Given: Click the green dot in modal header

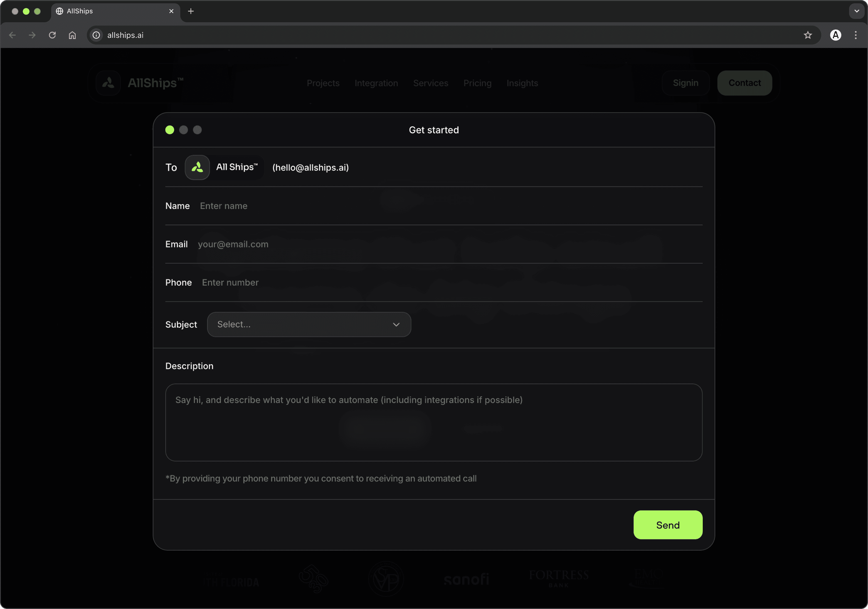Looking at the screenshot, I should (x=170, y=130).
